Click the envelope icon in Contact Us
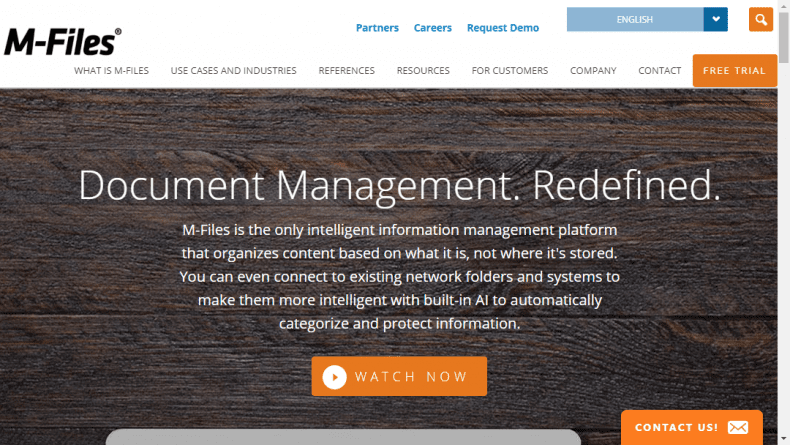The image size is (790, 445). pos(738,427)
